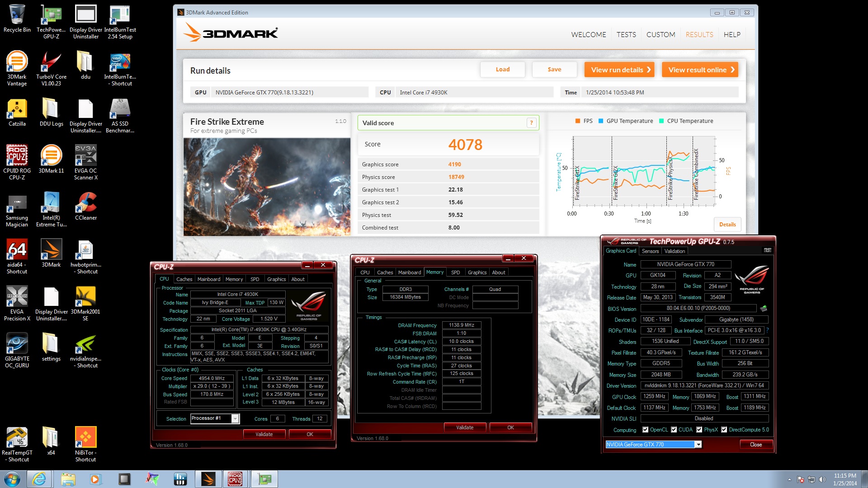Show hidden system tray icons arrow
Viewport: 868px width, 488px height.
[789, 479]
